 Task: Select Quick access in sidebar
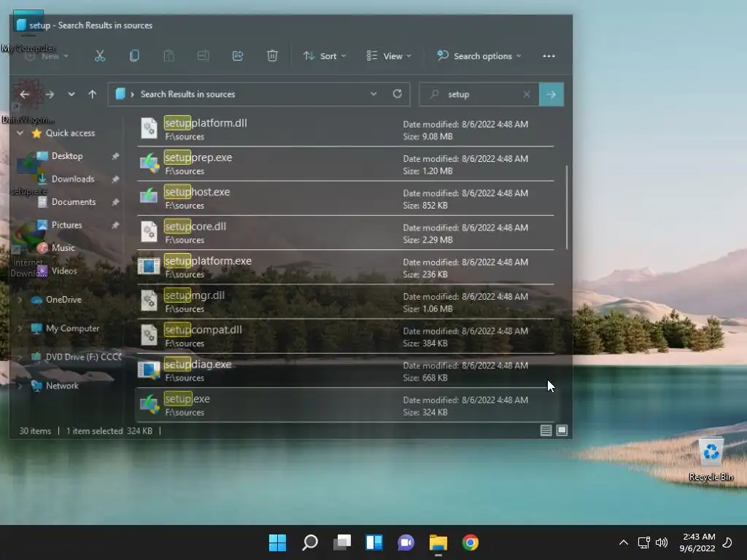coord(70,133)
